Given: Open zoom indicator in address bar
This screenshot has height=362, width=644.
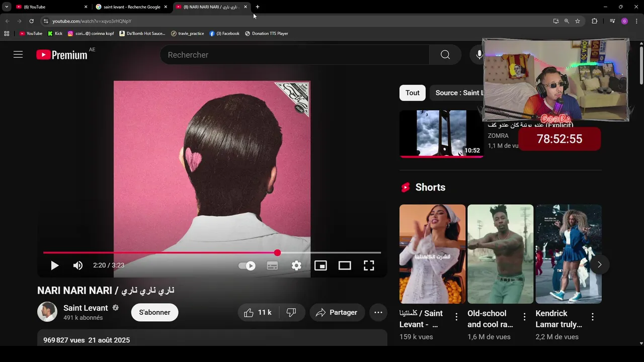Looking at the screenshot, I should pos(567,21).
